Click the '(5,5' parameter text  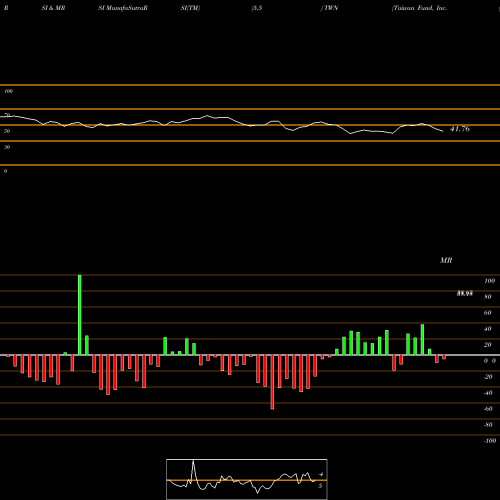pos(257,8)
